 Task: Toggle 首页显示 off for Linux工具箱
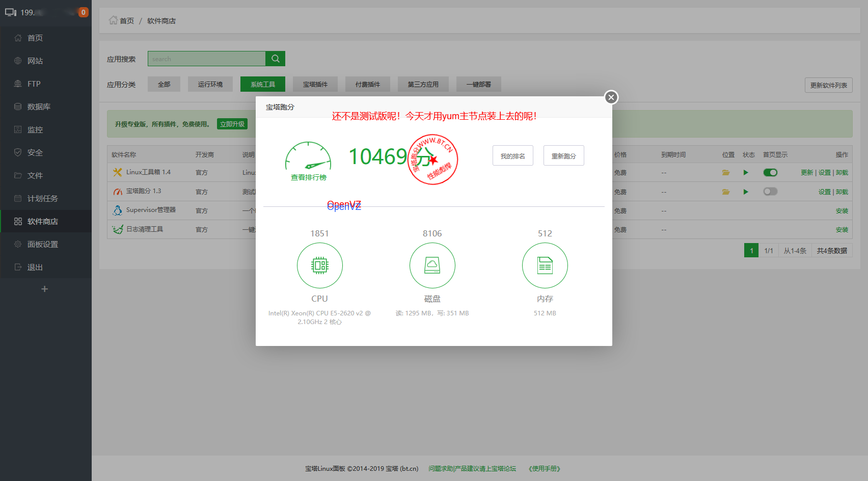pos(771,173)
